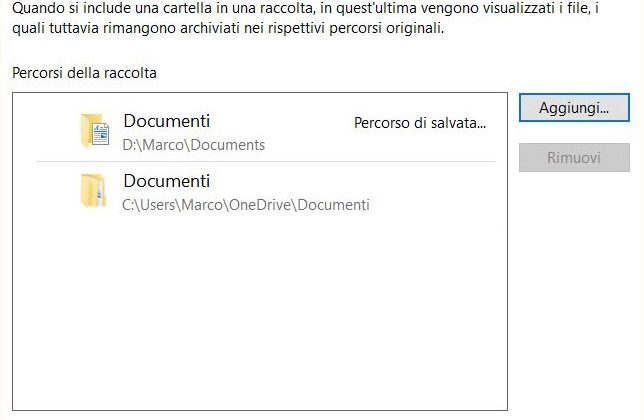Click the separator line between the two entries

265,161
